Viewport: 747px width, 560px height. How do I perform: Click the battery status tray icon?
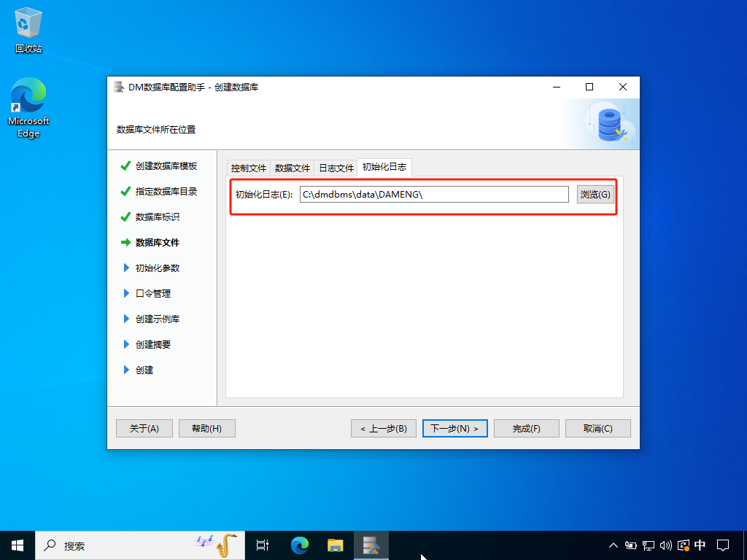click(631, 545)
